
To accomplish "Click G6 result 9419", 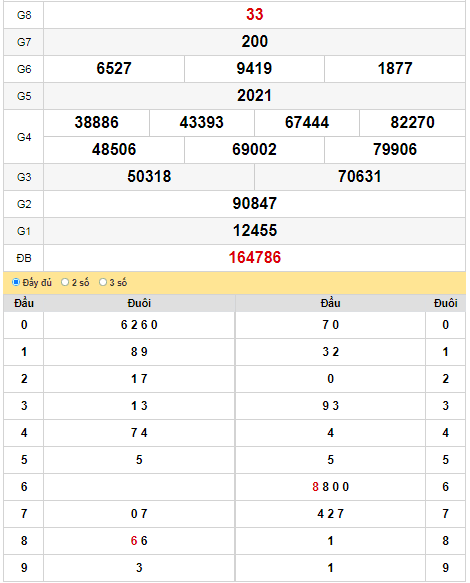I will coord(254,69).
